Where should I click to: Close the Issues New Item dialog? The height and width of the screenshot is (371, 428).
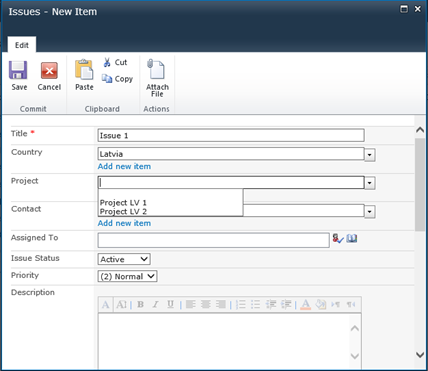(418, 9)
